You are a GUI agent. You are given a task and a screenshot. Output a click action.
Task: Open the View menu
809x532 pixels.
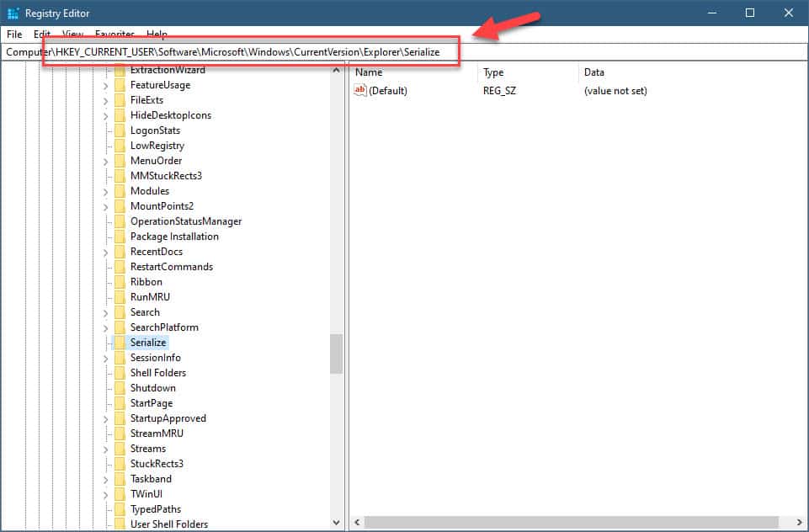[72, 34]
